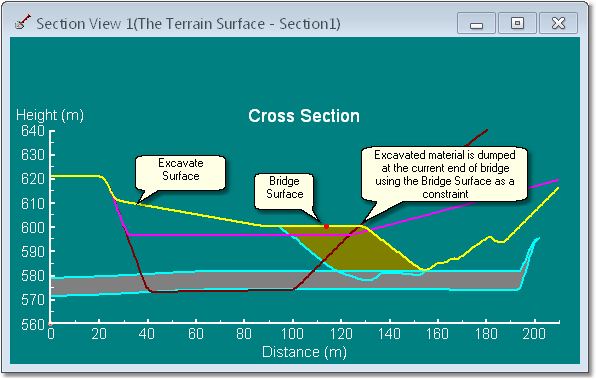Click the 200 distance axis value

click(x=534, y=334)
